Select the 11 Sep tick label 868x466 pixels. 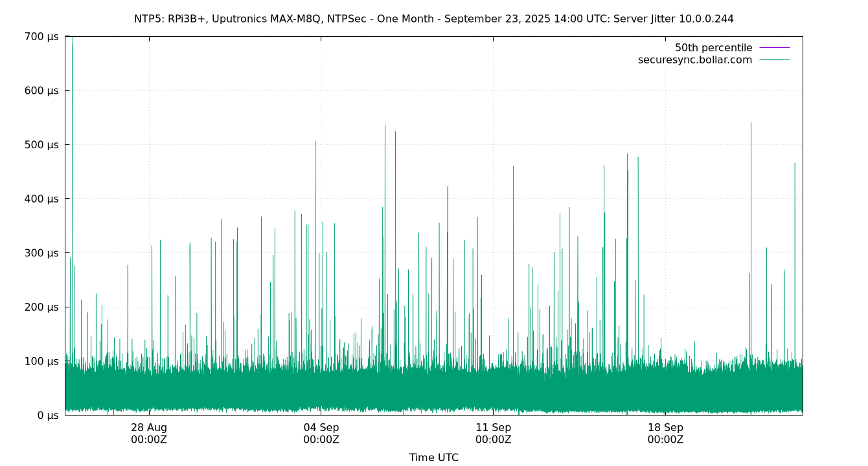coord(494,428)
